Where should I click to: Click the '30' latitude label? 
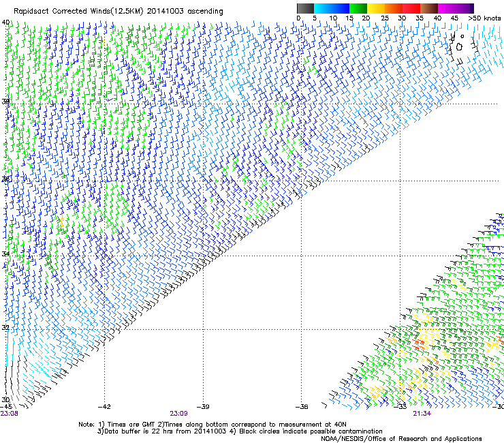click(5, 399)
